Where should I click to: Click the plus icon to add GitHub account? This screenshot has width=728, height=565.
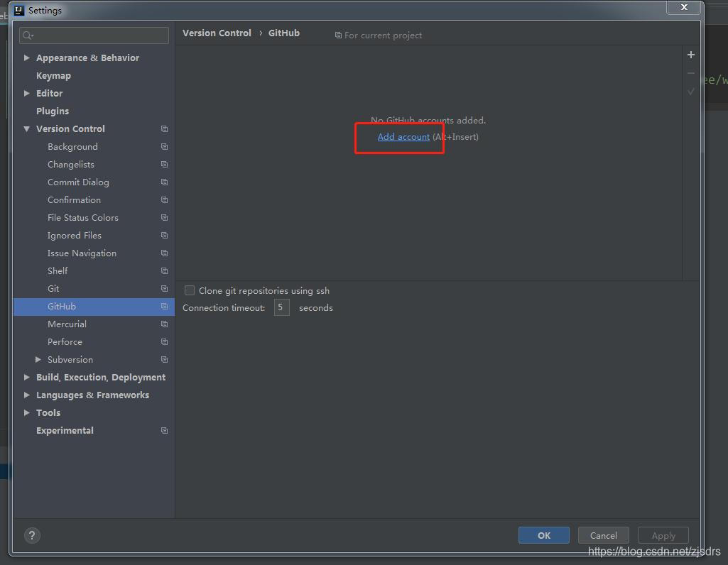coord(691,55)
